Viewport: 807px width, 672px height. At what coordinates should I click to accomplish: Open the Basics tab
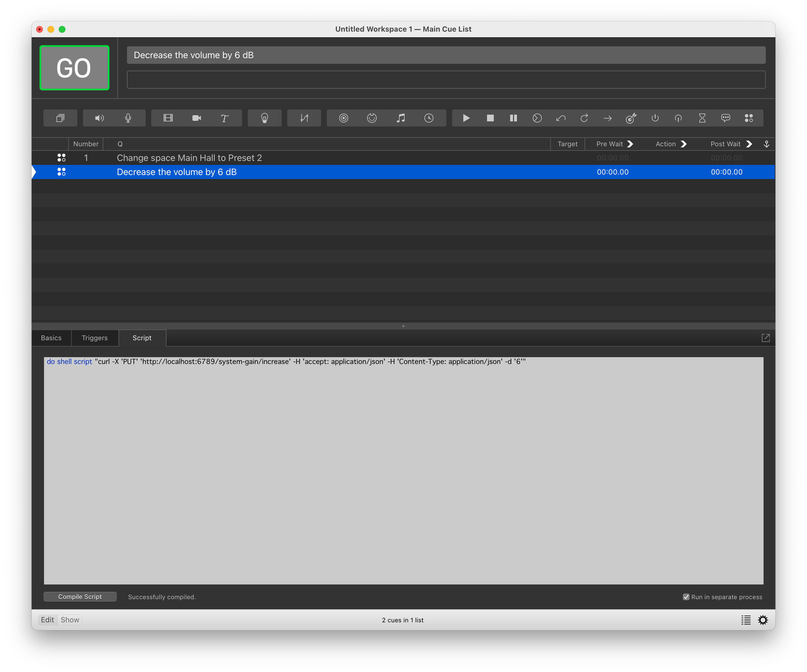[51, 338]
